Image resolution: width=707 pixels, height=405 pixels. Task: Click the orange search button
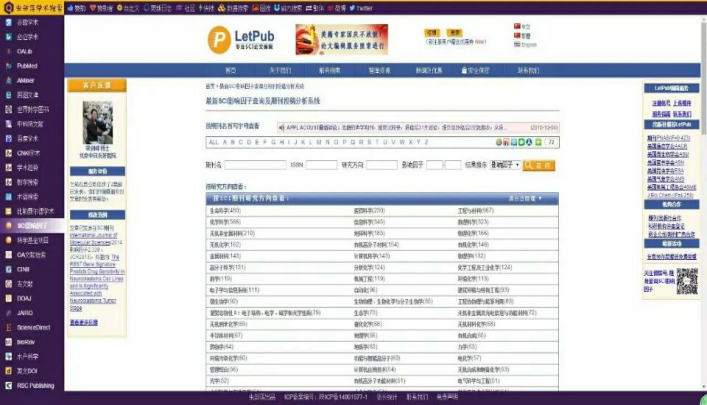538,166
